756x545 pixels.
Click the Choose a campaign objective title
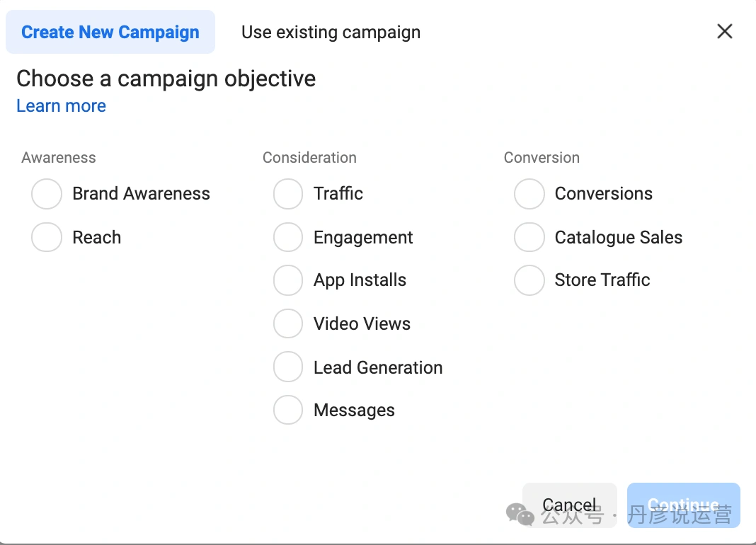coord(166,79)
